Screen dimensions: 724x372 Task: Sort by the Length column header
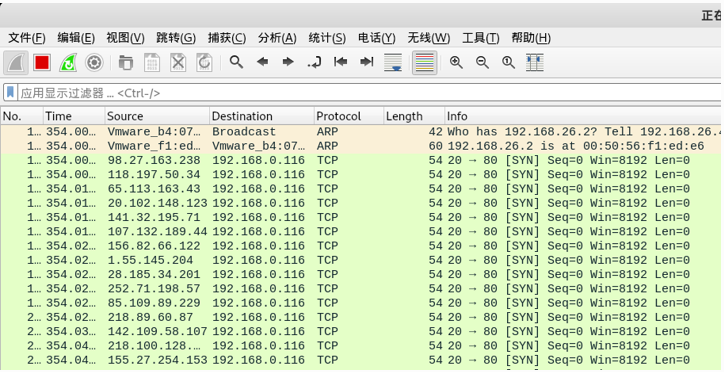coord(414,116)
